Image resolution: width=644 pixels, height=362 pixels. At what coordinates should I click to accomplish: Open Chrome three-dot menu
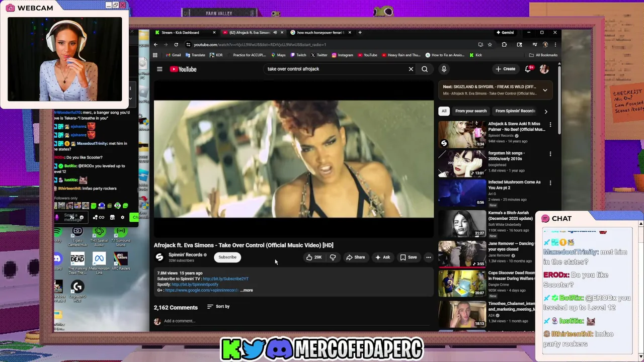[x=555, y=45]
